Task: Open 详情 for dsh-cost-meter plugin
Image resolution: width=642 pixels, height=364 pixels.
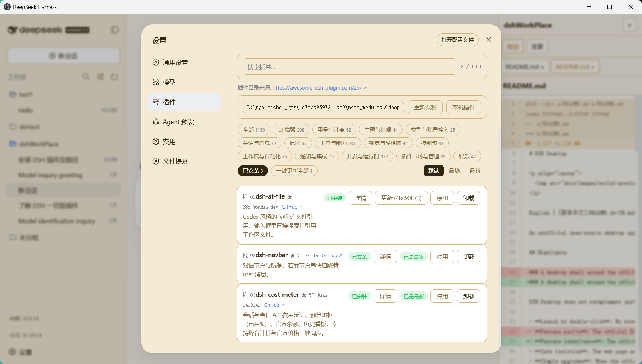Action: pos(385,296)
